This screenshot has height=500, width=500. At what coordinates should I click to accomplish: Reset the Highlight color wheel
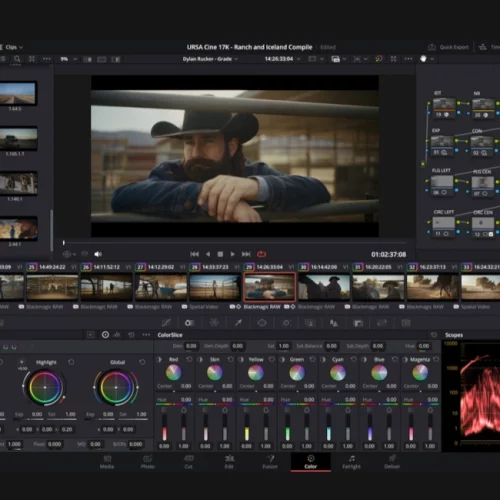(71, 362)
